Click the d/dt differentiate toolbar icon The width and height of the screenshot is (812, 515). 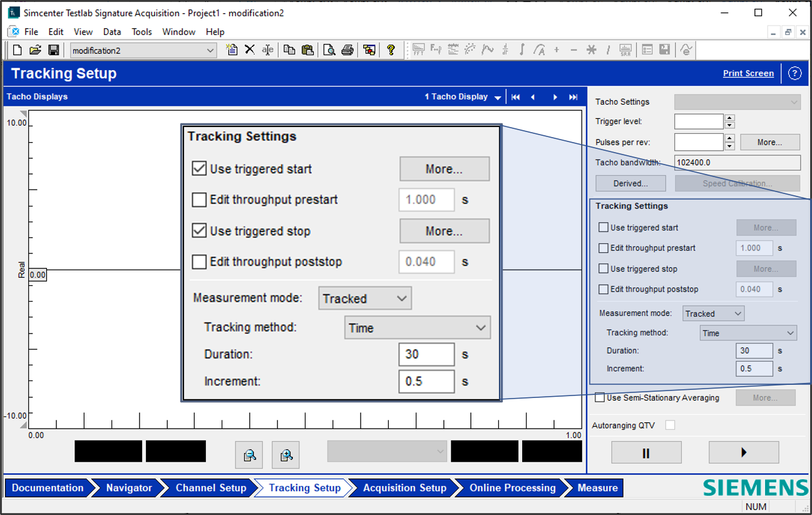[x=505, y=50]
